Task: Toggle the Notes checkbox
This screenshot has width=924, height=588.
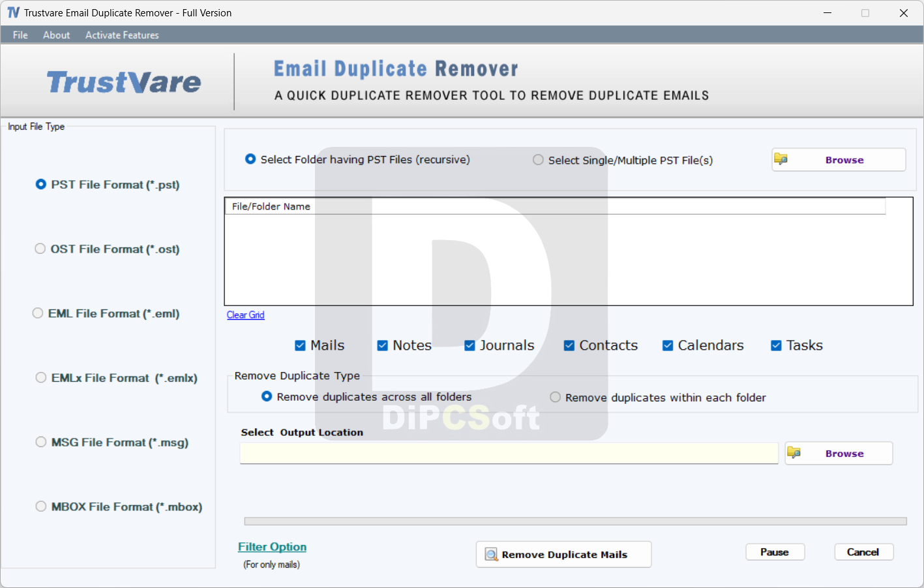Action: [x=383, y=345]
